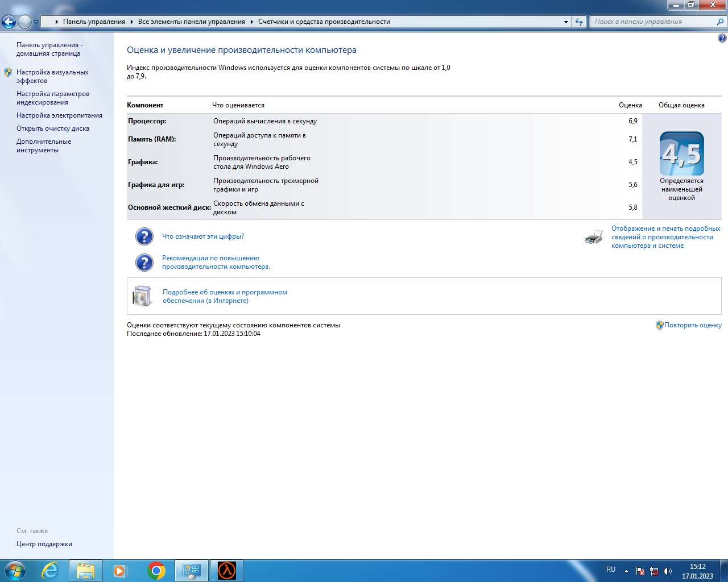Show hidden tray icons with the up arrow
Image resolution: width=728 pixels, height=582 pixels.
[626, 571]
